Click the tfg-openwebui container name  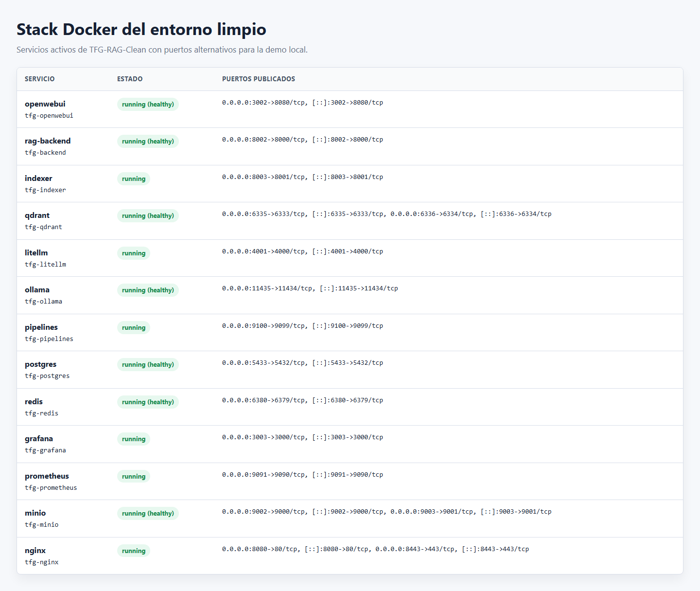49,116
